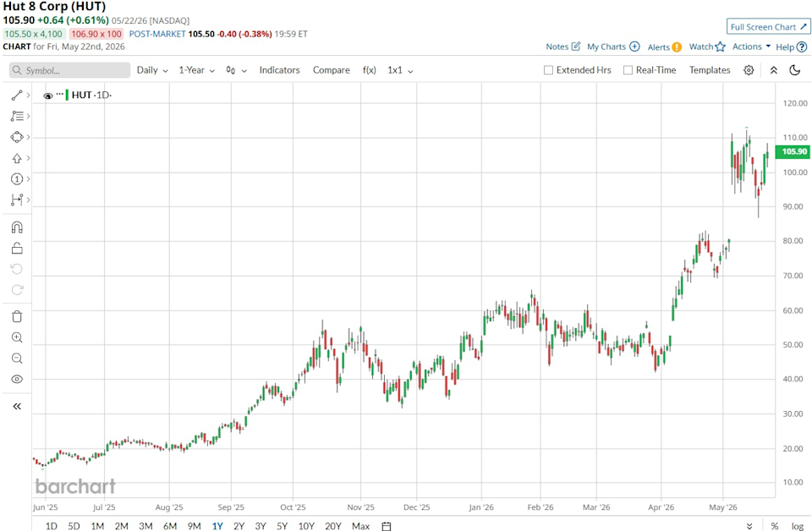Zoom out with the magnifier minus
Screen dimensions: 812x531
coord(17,359)
